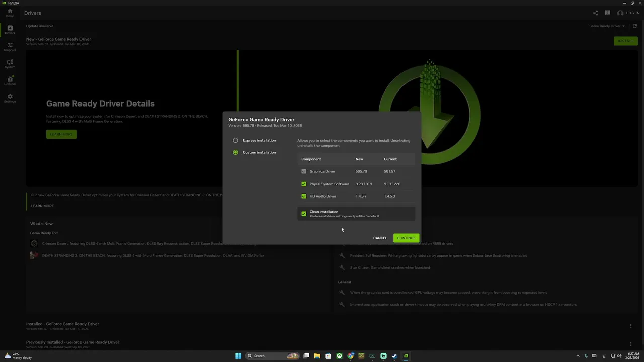Open the clock and date panel
Image resolution: width=644 pixels, height=362 pixels.
632,356
